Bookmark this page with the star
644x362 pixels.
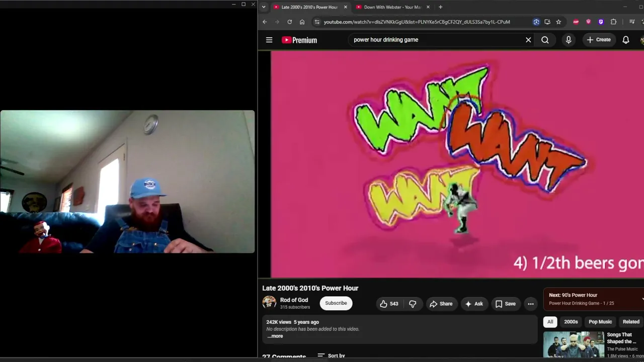[558, 22]
